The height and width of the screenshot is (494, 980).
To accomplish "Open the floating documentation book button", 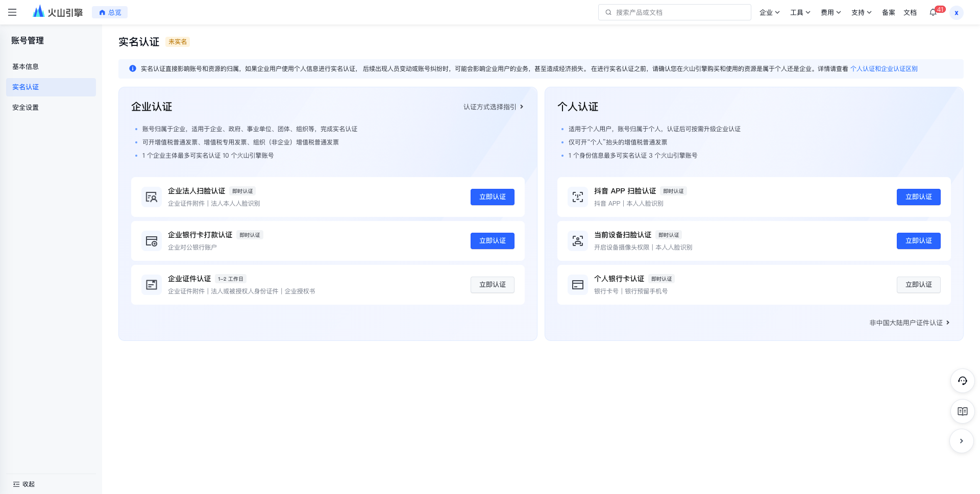I will [963, 411].
